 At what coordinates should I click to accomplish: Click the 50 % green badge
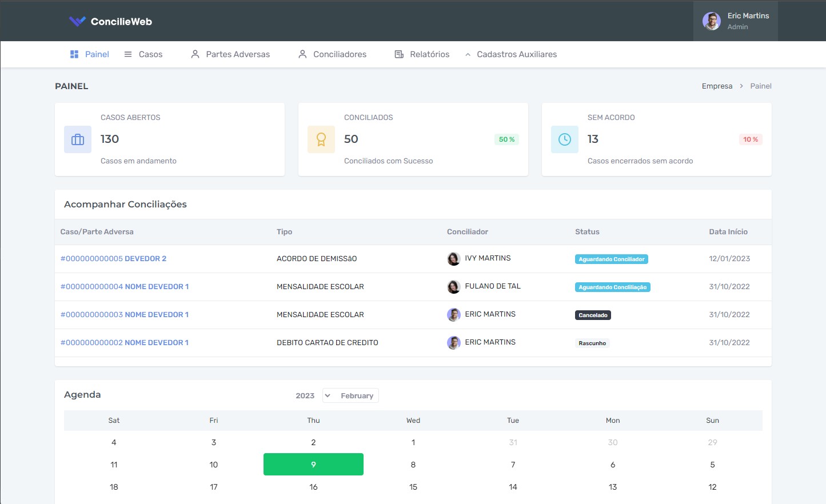coord(506,139)
